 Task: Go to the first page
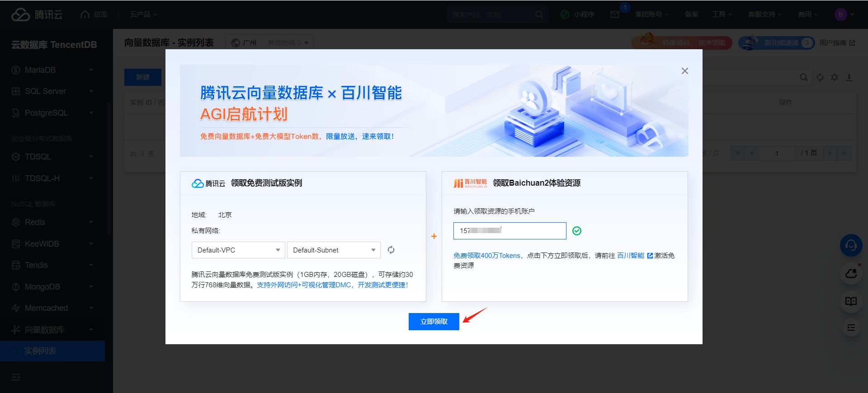pyautogui.click(x=738, y=153)
